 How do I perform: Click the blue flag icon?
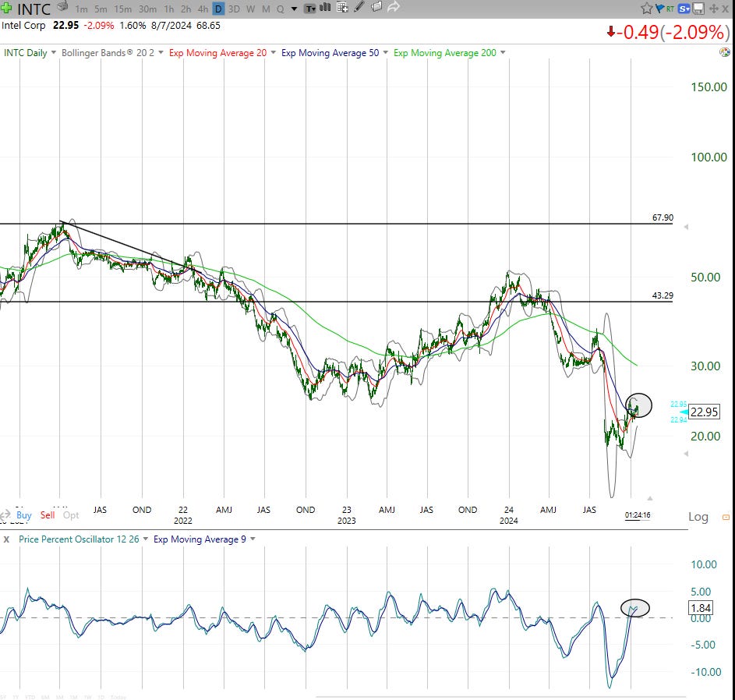point(659,8)
